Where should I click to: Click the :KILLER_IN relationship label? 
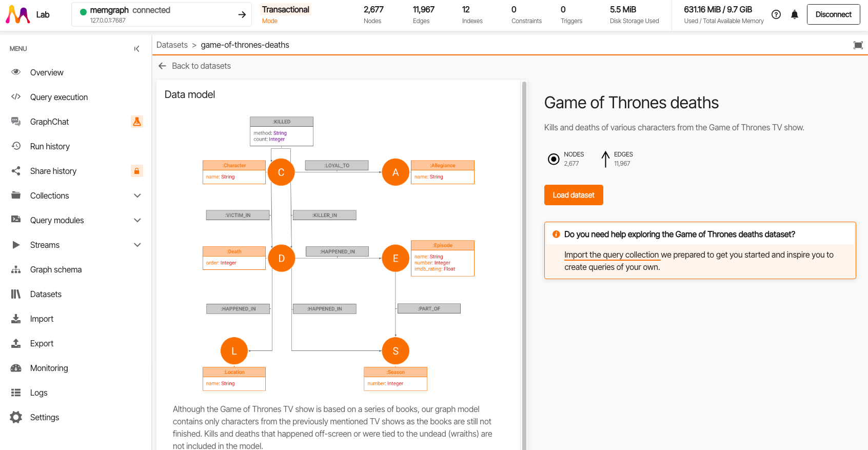325,215
